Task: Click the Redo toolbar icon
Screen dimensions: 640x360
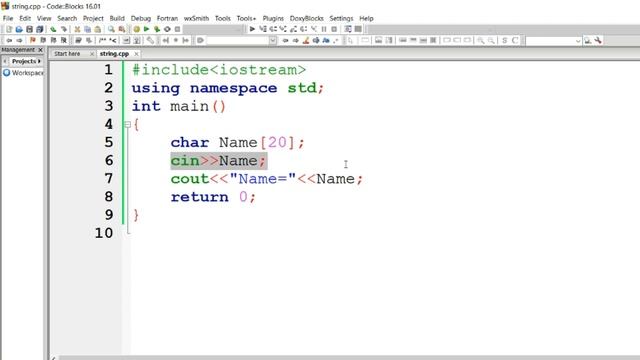Action: [x=64, y=29]
